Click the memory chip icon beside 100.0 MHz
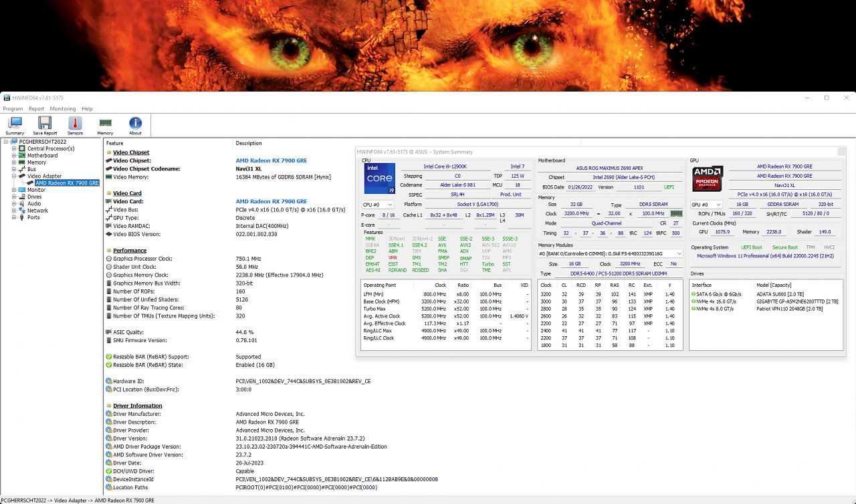The height and width of the screenshot is (504, 856). coord(676,213)
